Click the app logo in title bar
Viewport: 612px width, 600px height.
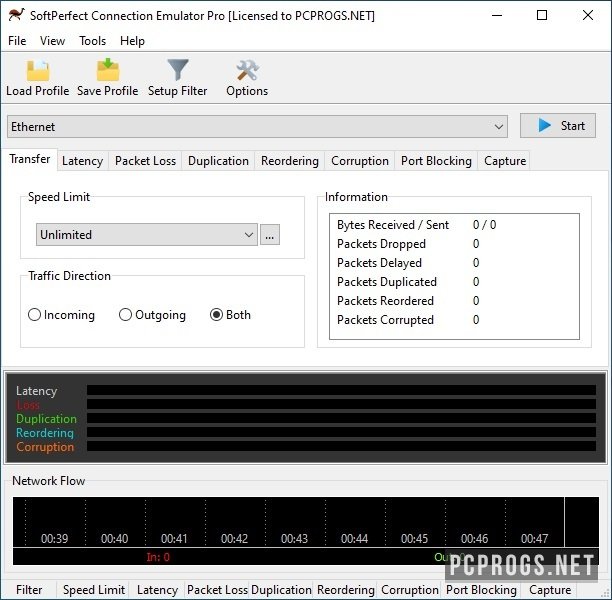(x=16, y=15)
